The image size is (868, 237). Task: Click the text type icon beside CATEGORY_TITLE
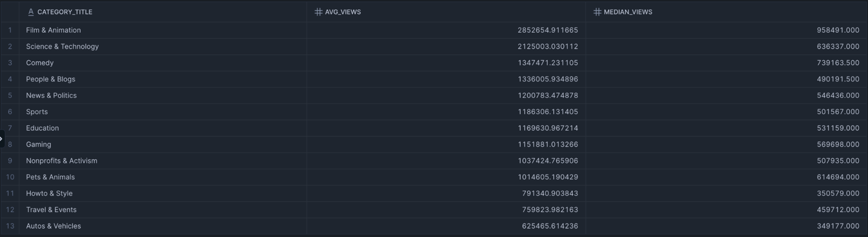click(x=31, y=12)
